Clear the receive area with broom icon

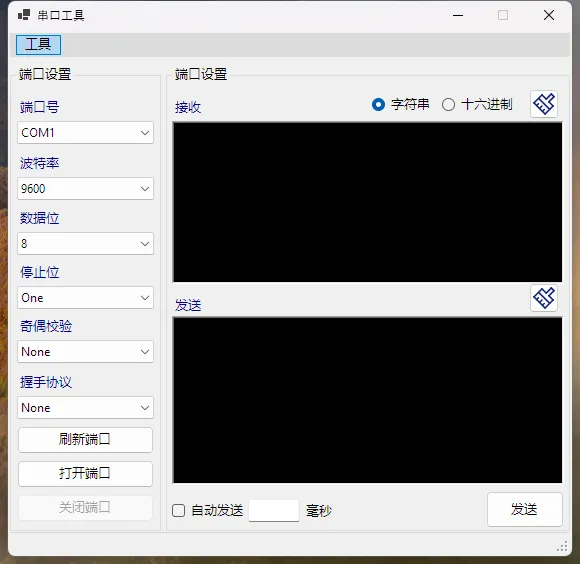click(544, 104)
